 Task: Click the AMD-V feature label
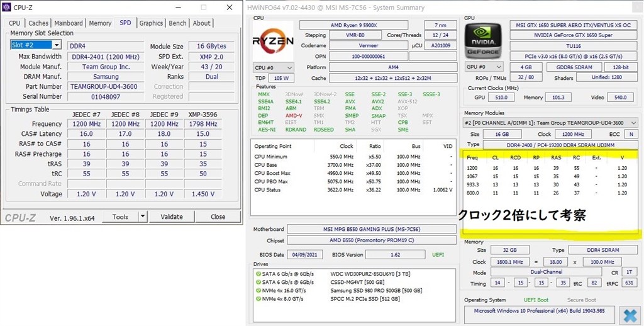pos(294,116)
